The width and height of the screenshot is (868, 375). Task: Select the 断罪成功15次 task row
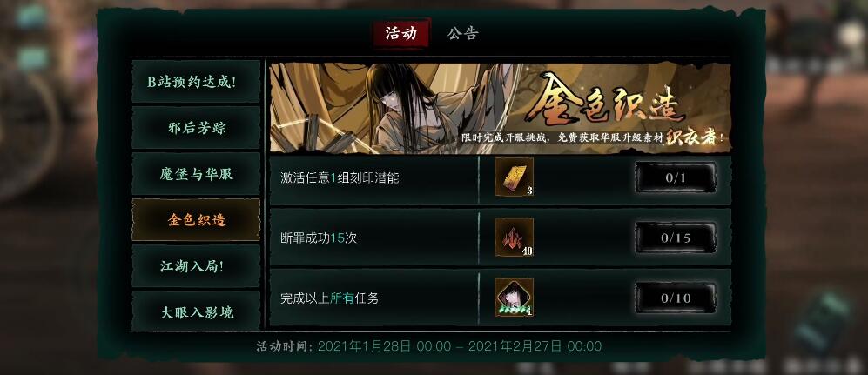click(501, 238)
